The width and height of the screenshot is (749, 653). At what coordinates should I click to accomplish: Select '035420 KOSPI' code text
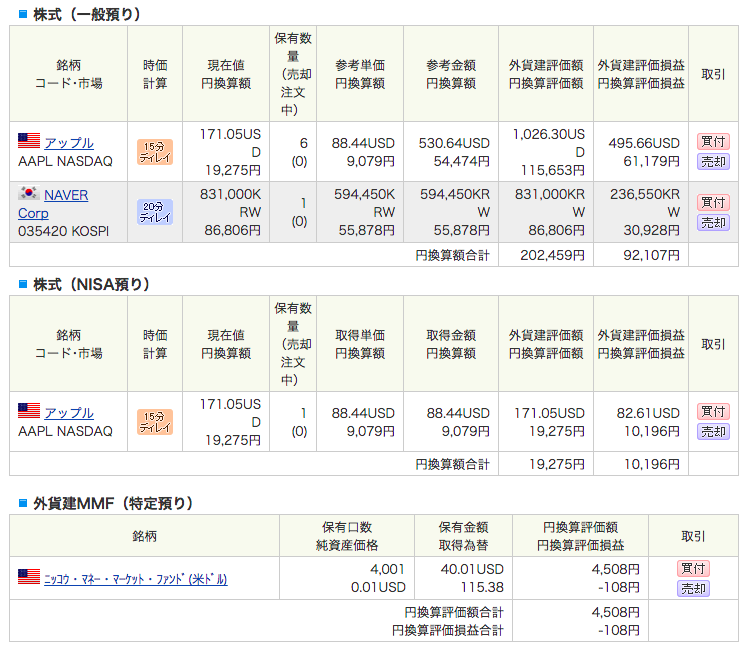[x=64, y=231]
